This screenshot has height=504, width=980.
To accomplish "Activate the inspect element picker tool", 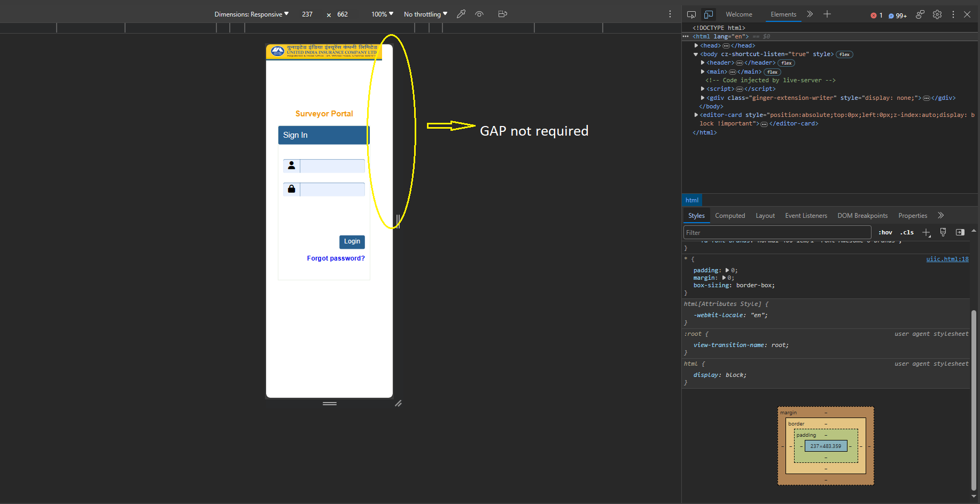I will click(691, 14).
